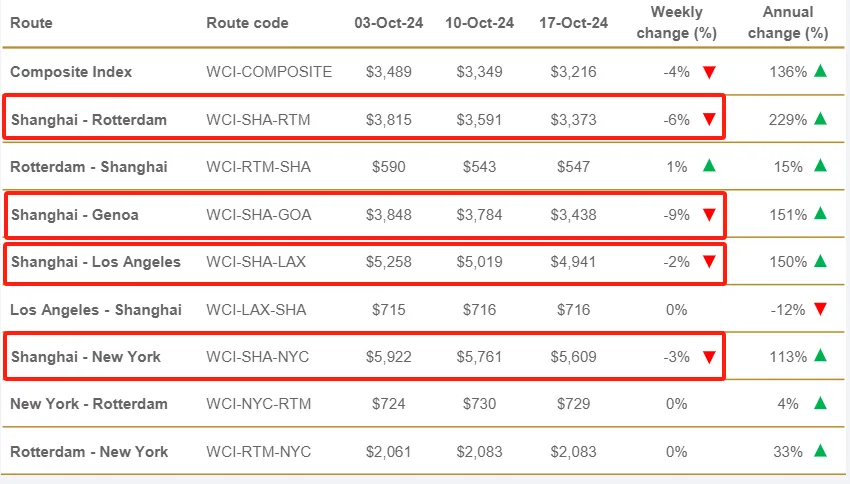
Task: Click red down arrow in Shanghai - Rotterdam row
Action: [x=709, y=120]
